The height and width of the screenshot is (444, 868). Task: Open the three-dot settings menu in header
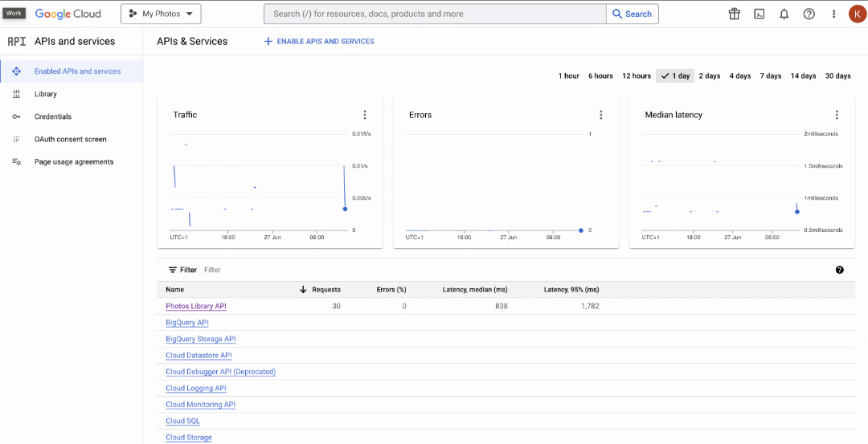pos(833,14)
